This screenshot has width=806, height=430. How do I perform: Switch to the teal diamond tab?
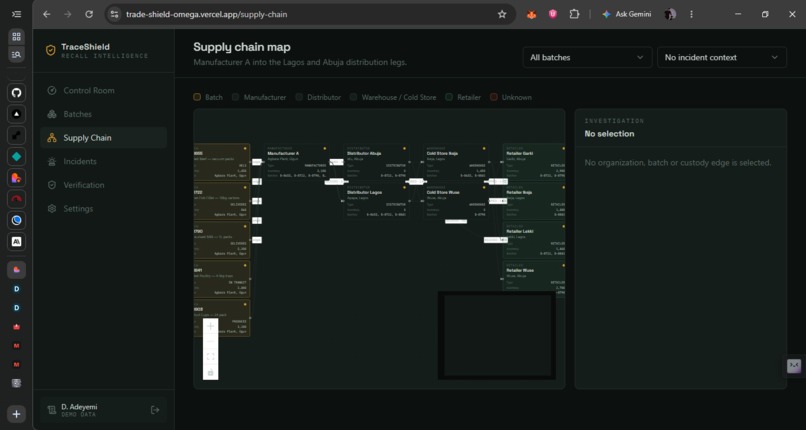click(x=16, y=157)
